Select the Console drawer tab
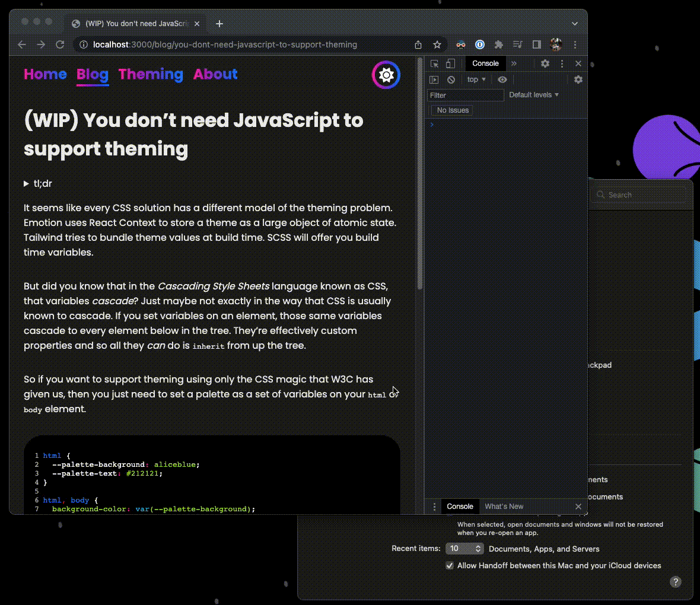The width and height of the screenshot is (700, 605). click(460, 507)
